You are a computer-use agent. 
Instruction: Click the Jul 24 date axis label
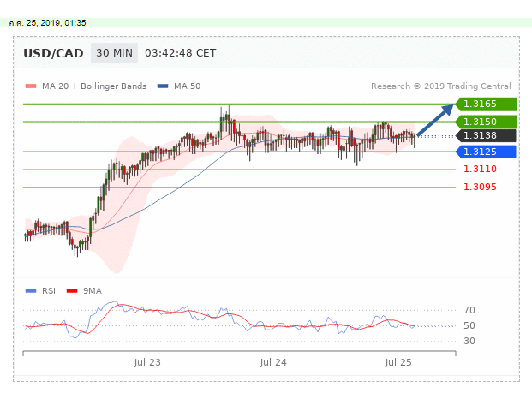pos(273,362)
